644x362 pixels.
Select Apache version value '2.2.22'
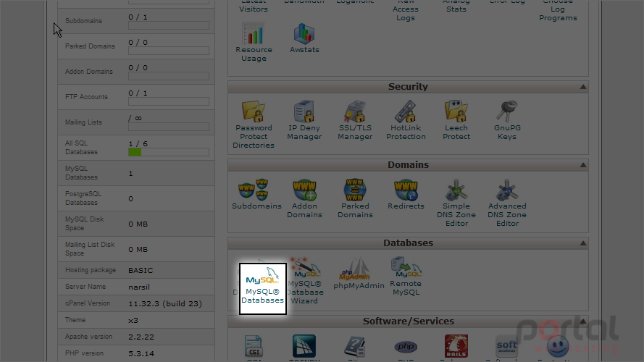141,337
